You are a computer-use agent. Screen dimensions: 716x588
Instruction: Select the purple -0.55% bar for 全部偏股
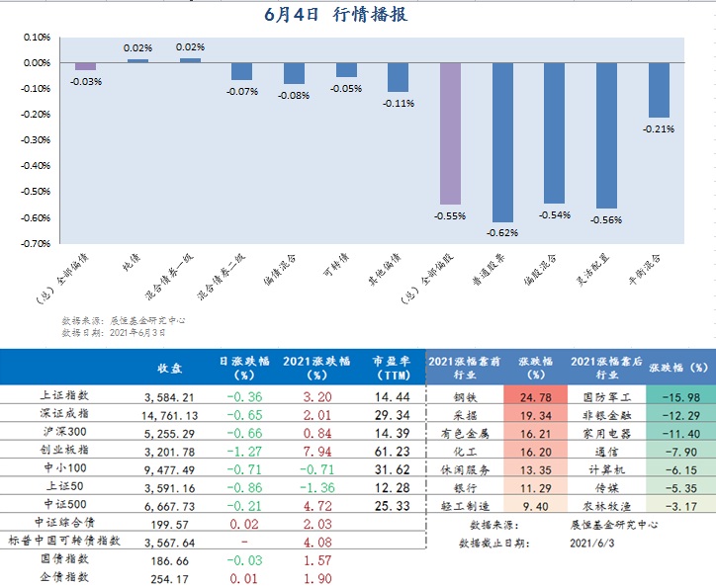(450, 133)
